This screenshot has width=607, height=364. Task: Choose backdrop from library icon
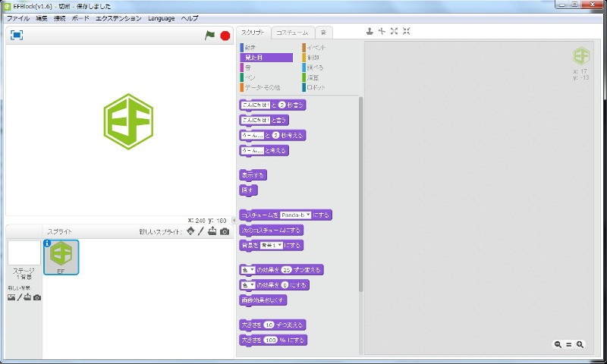point(11,297)
